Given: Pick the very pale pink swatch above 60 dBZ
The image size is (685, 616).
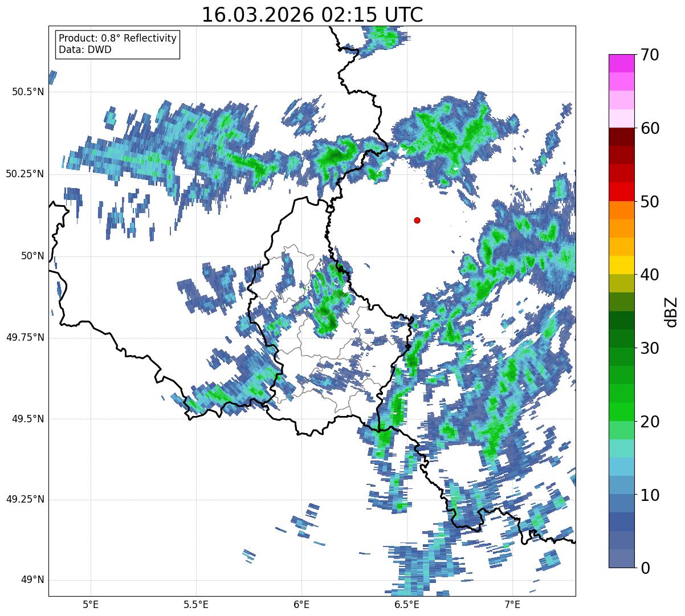Looking at the screenshot, I should tap(621, 119).
